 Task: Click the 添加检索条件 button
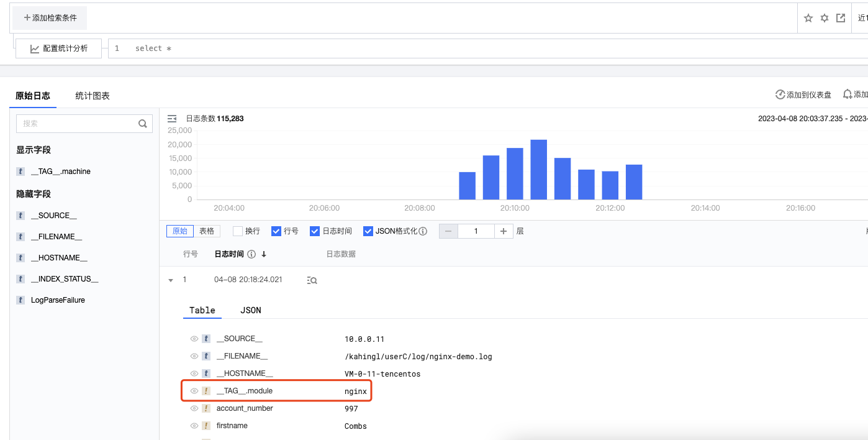[x=50, y=18]
